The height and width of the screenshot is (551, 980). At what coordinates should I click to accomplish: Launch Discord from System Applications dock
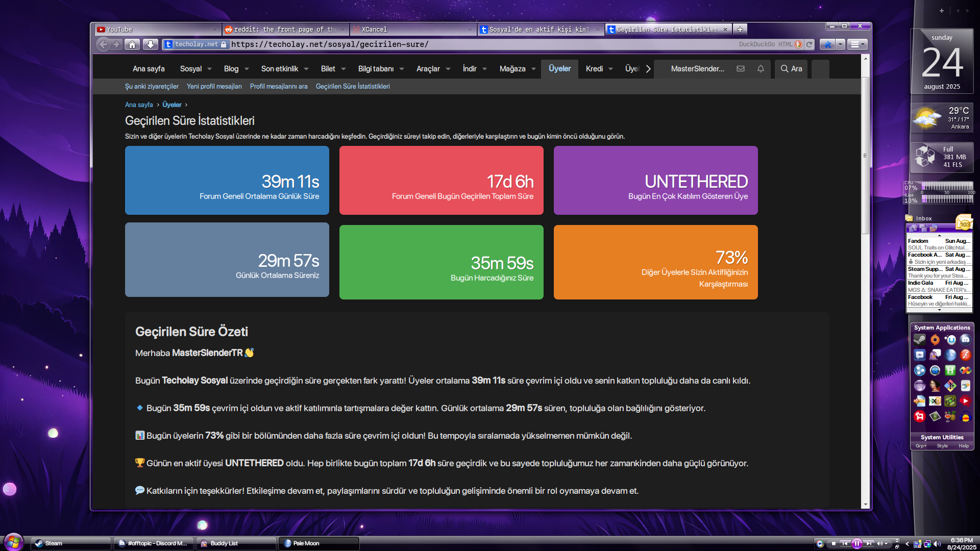(x=965, y=340)
